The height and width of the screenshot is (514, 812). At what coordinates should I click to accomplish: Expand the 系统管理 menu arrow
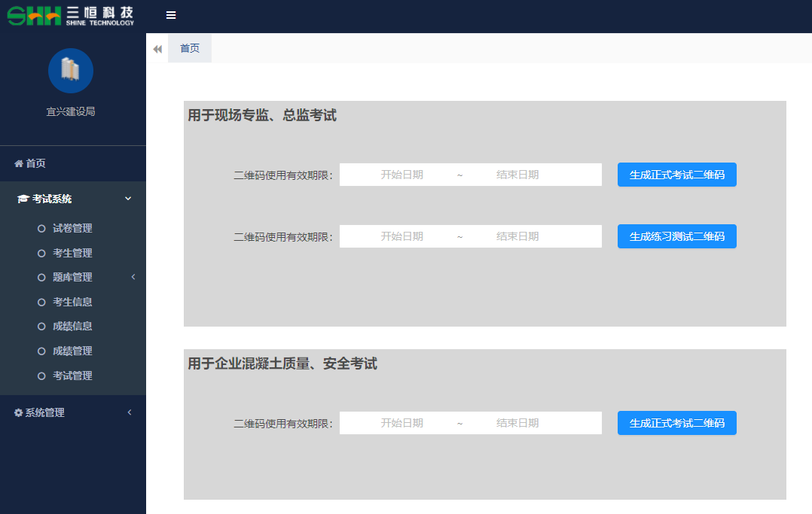tap(130, 412)
